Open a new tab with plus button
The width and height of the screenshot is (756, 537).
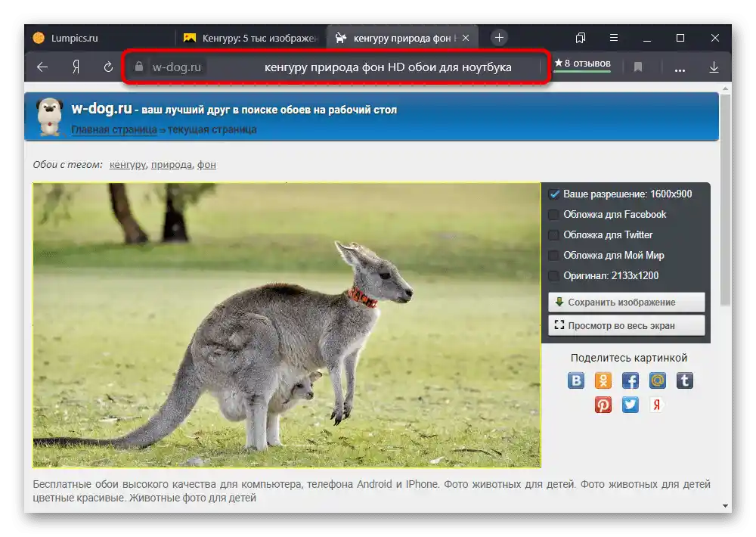pyautogui.click(x=499, y=36)
